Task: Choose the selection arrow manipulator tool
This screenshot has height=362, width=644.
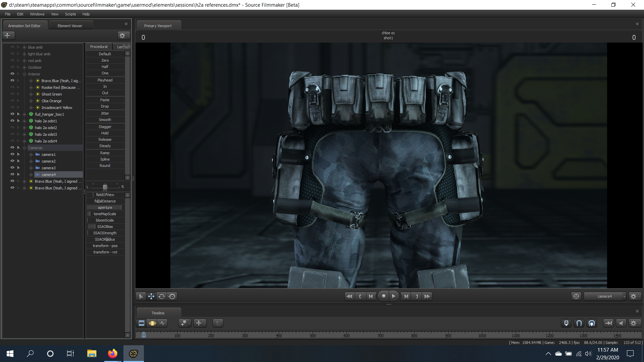Action: coord(141,296)
